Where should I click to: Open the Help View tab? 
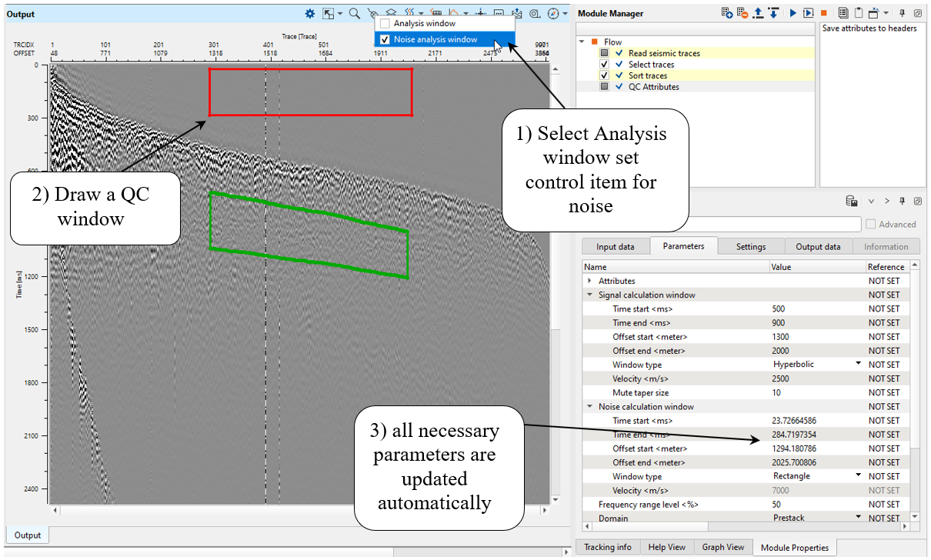pos(666,547)
